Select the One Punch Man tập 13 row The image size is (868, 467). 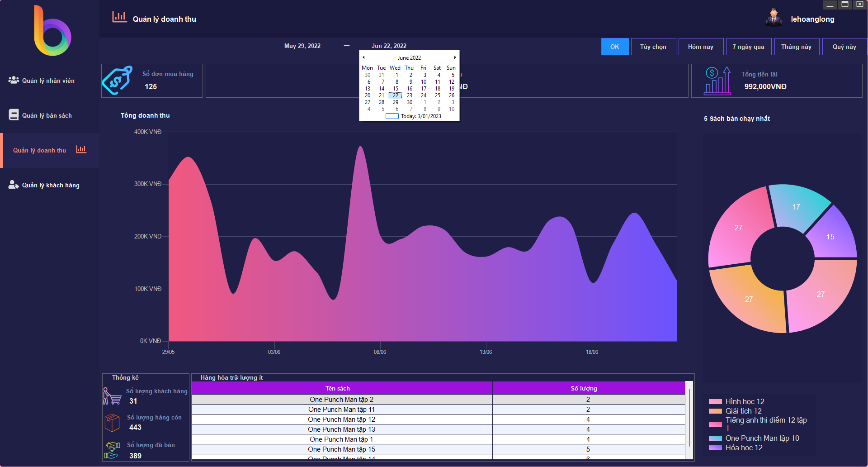(439, 429)
